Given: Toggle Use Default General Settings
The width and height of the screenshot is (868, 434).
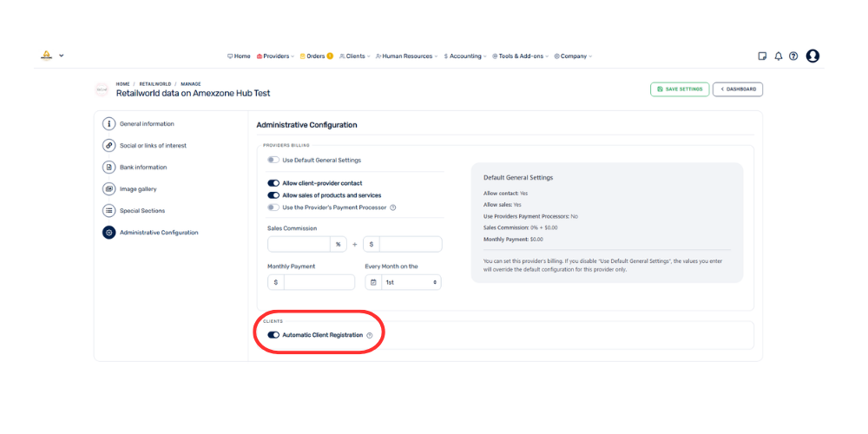Looking at the screenshot, I should click(x=273, y=160).
